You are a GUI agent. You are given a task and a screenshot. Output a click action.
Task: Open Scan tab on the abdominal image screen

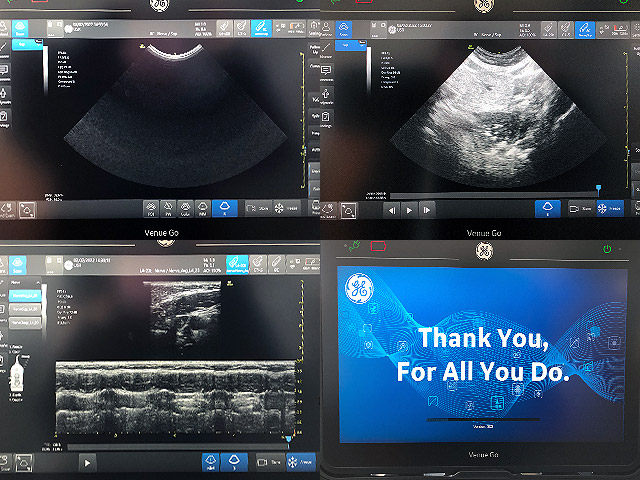tap(344, 29)
